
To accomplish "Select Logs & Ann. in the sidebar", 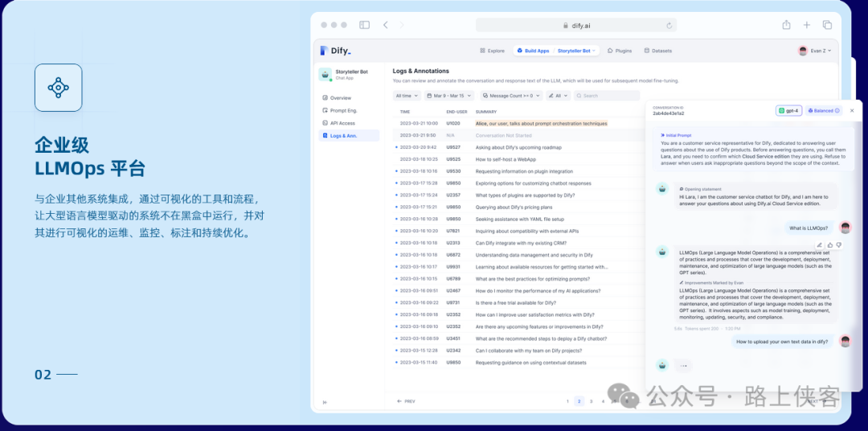I will point(349,136).
